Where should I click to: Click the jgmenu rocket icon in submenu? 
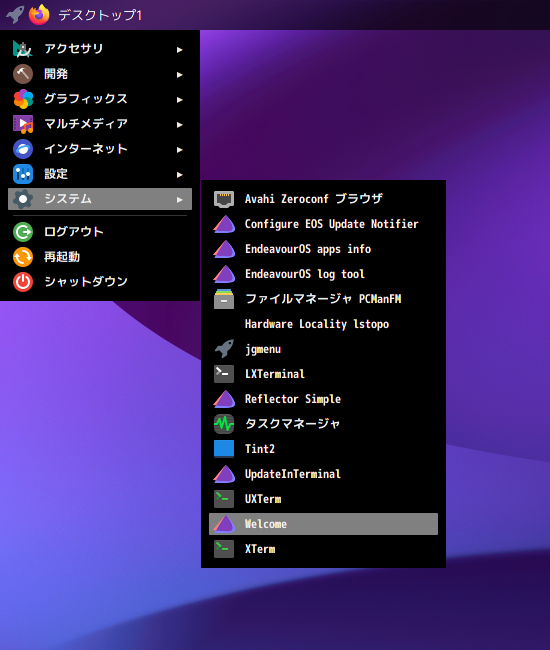[224, 349]
